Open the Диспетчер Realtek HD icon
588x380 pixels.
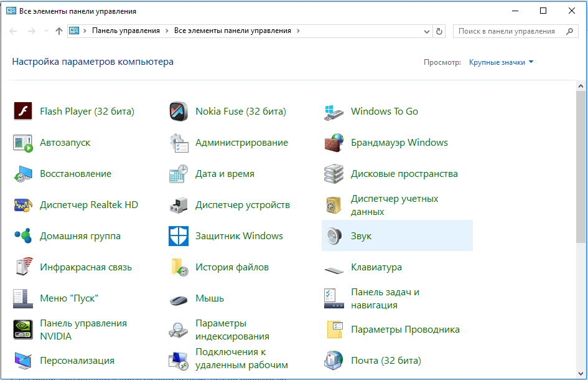coord(23,205)
